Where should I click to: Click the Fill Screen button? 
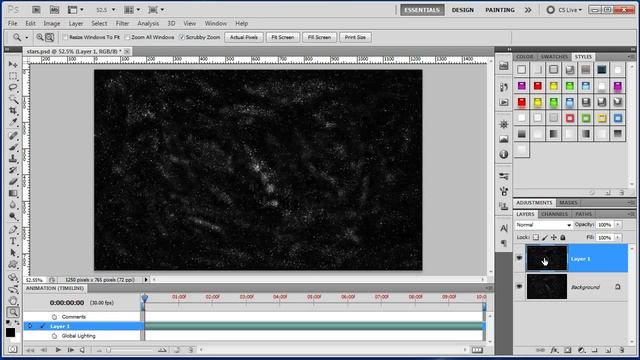(x=319, y=37)
